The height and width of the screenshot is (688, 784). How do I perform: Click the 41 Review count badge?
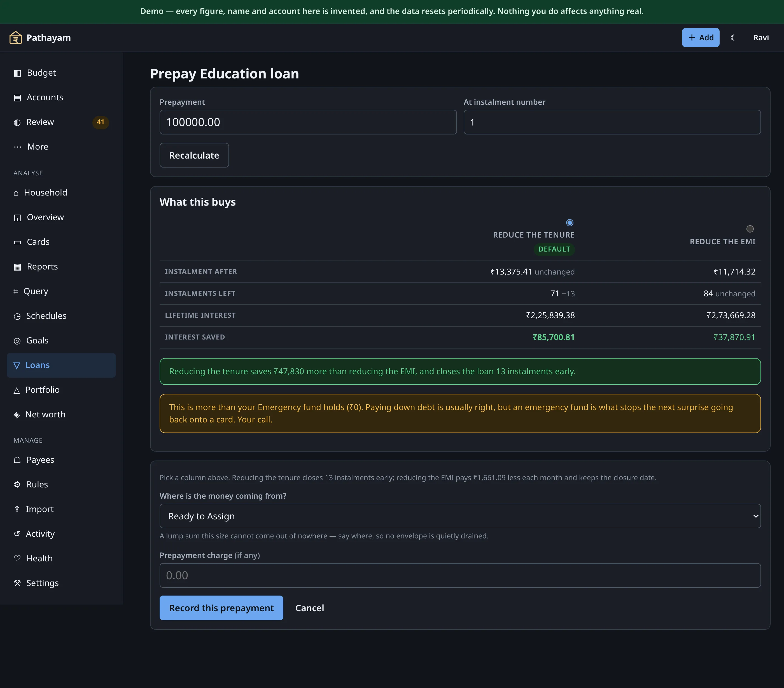pos(101,122)
